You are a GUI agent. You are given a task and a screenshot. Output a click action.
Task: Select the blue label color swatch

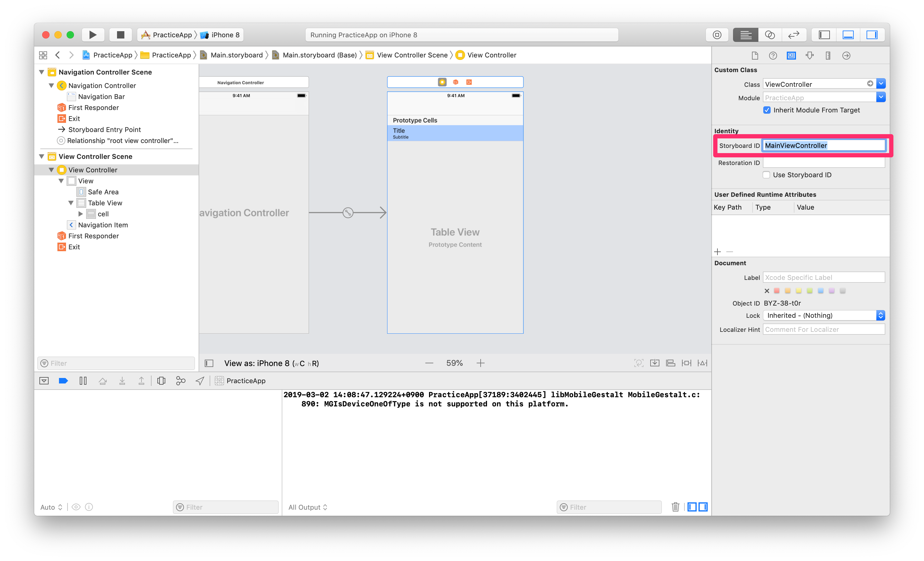tap(820, 291)
